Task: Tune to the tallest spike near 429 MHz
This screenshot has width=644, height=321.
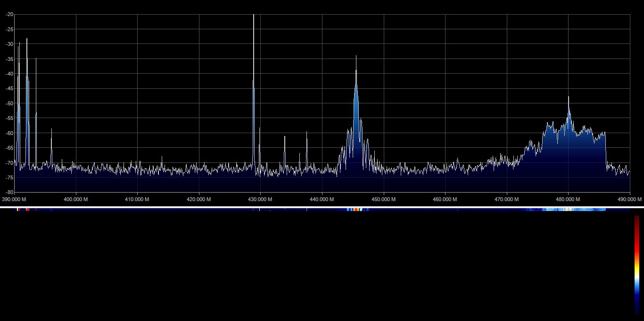Action: click(x=254, y=90)
